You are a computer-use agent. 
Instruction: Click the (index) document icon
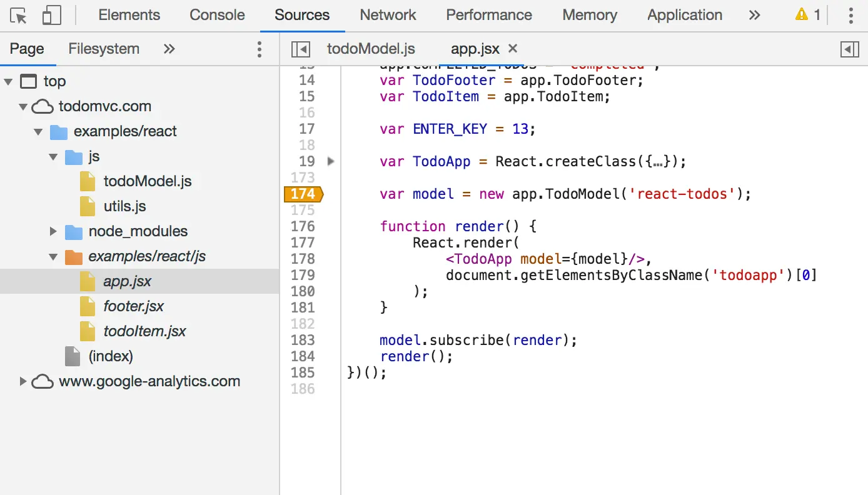73,356
